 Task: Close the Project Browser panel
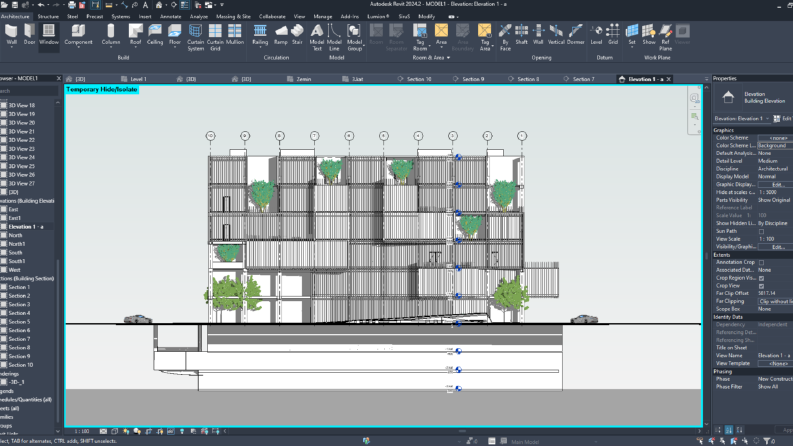point(59,78)
